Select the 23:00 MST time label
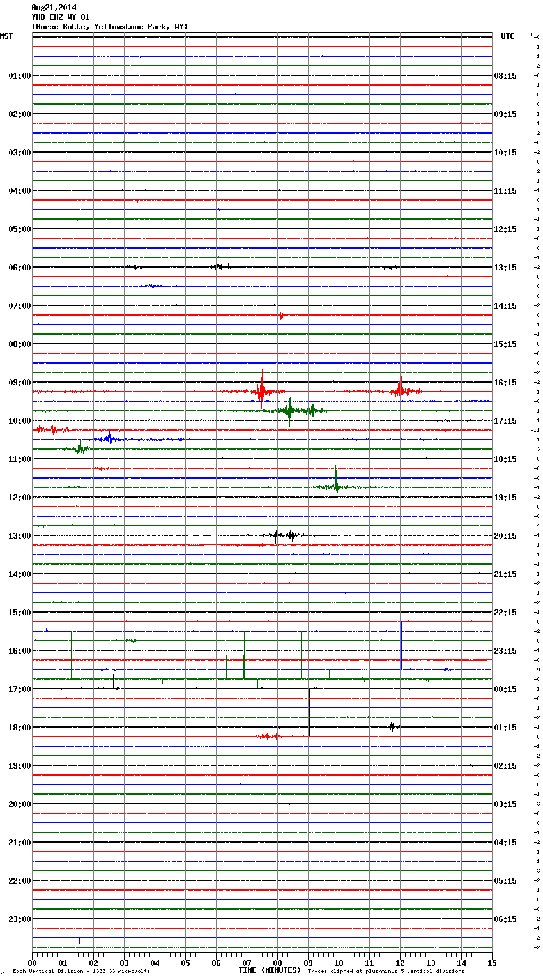The width and height of the screenshot is (543, 980). pyautogui.click(x=20, y=919)
